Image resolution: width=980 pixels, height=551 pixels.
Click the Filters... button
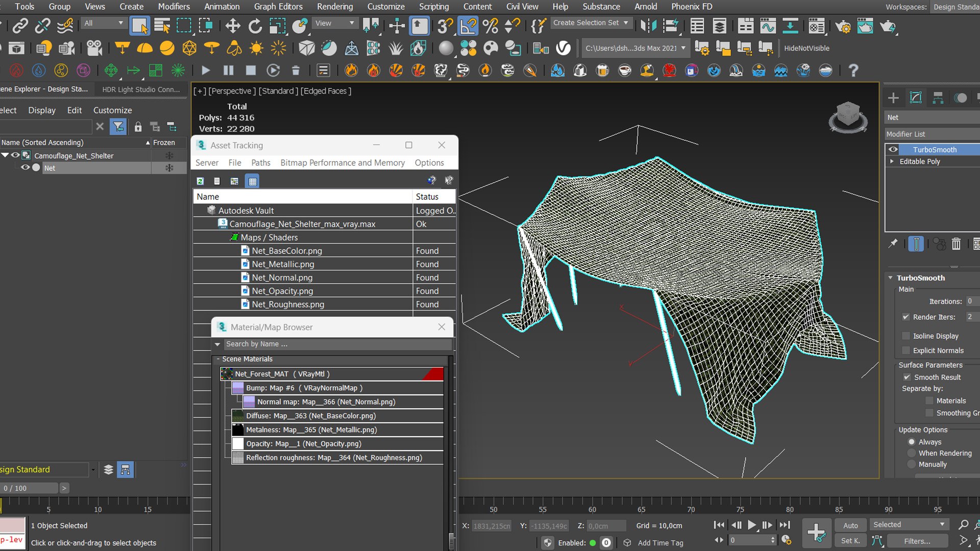[917, 541]
